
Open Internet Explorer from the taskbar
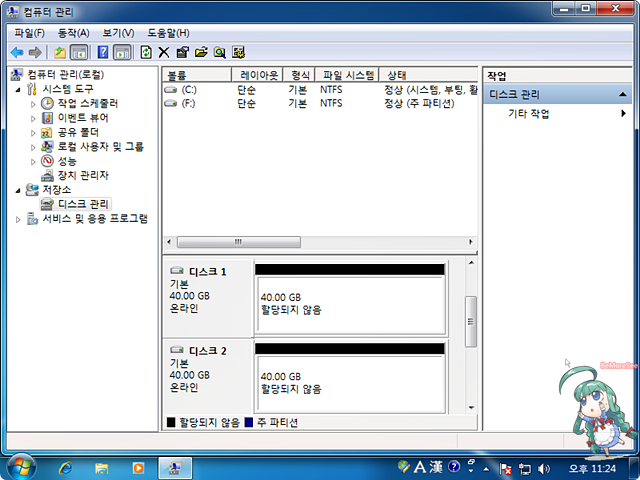66,467
